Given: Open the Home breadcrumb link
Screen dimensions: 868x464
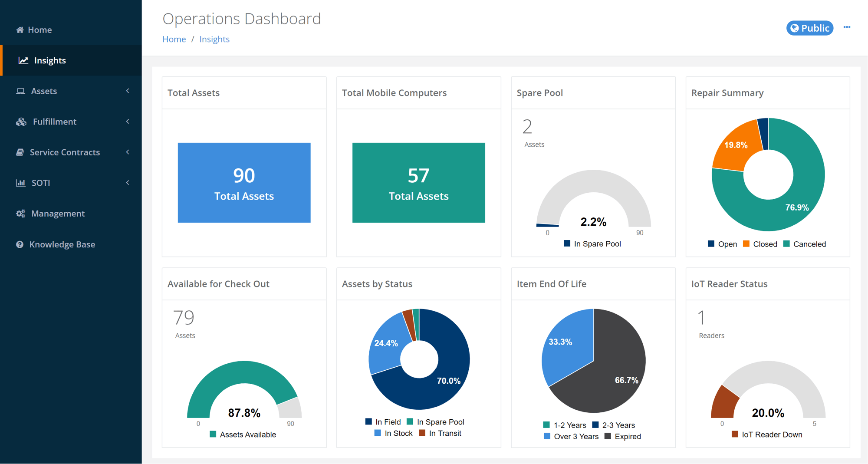Looking at the screenshot, I should 174,39.
